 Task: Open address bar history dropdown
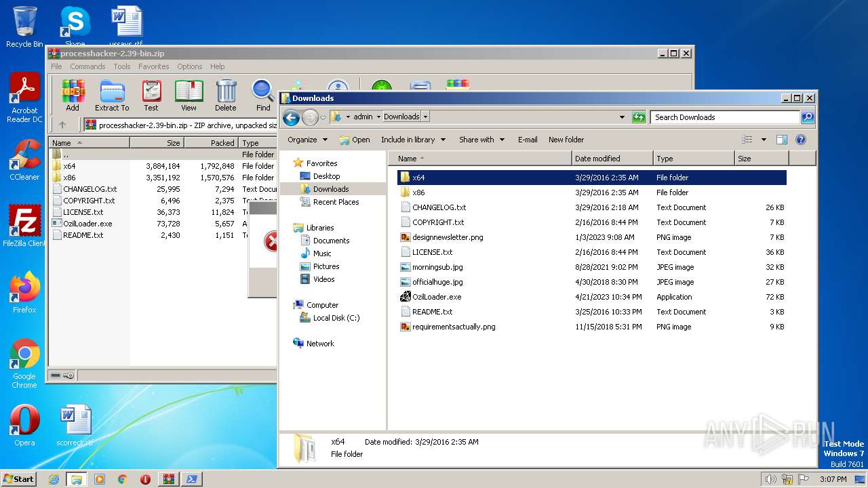pos(622,117)
